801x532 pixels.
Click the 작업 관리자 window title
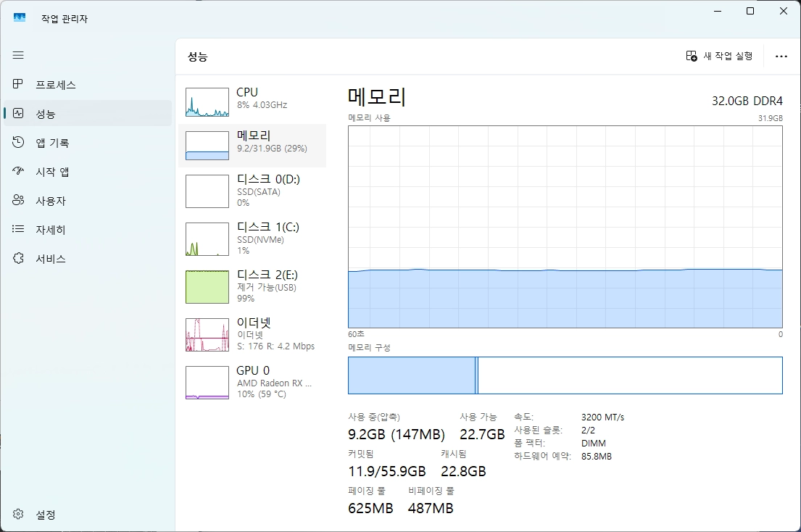click(65, 19)
